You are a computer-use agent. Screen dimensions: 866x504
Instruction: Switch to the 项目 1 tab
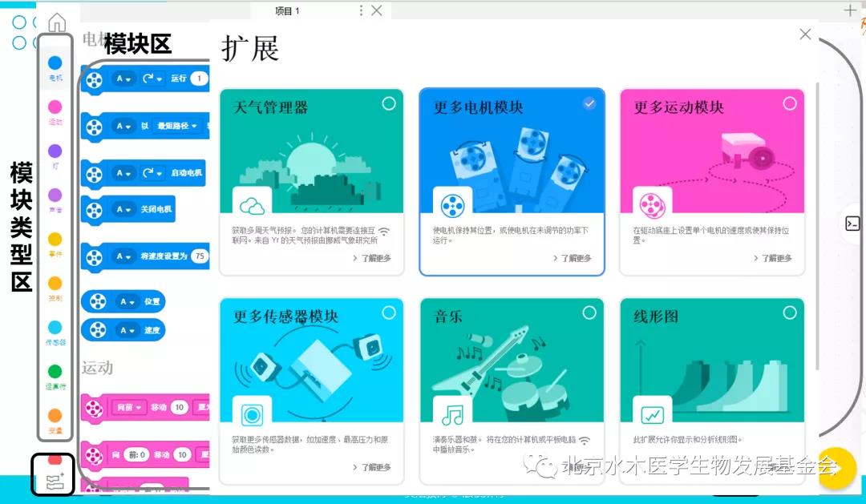(x=287, y=10)
